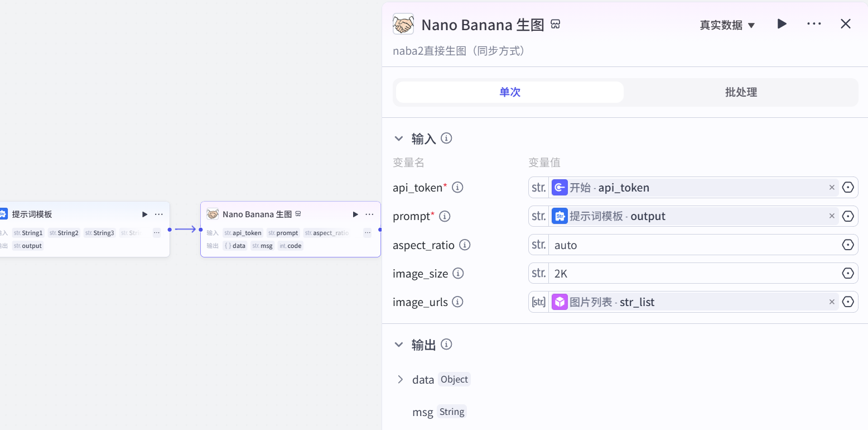Show info for prompt parameter

(x=445, y=216)
